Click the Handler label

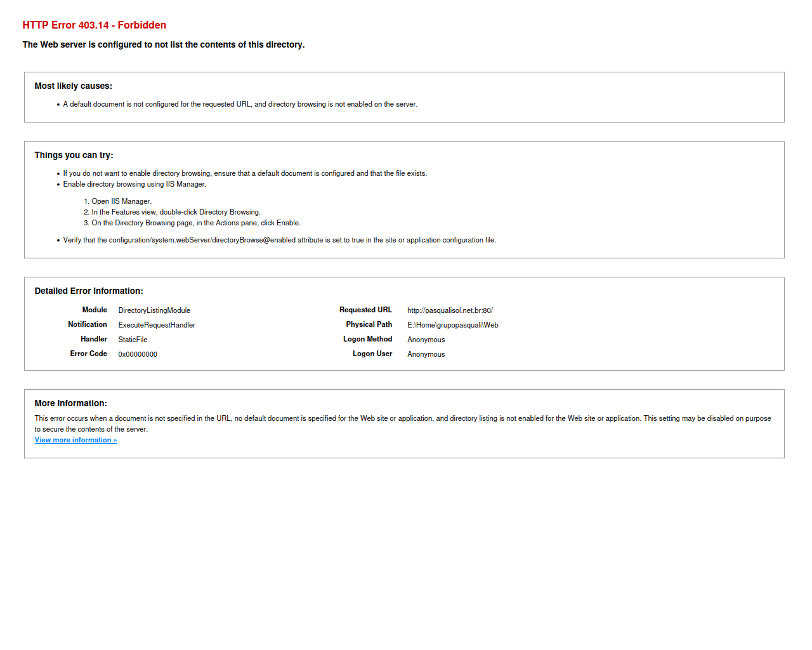point(94,339)
